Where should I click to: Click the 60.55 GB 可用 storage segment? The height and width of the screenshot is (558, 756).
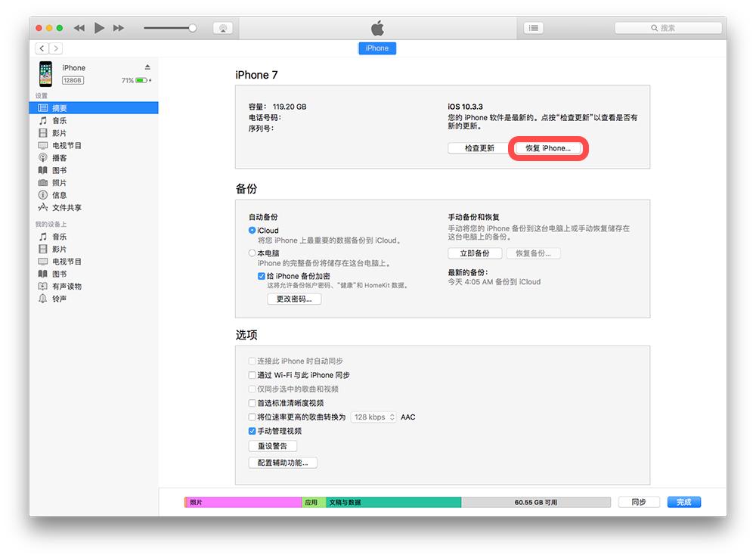click(x=536, y=503)
